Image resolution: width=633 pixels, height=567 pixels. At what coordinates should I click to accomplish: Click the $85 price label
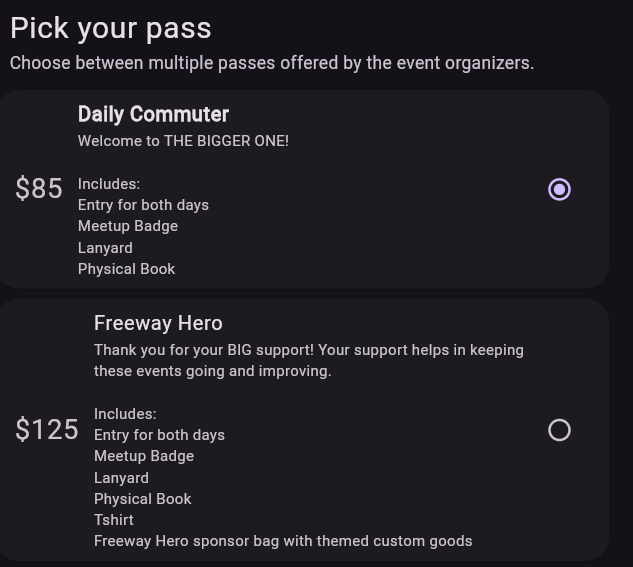point(39,189)
